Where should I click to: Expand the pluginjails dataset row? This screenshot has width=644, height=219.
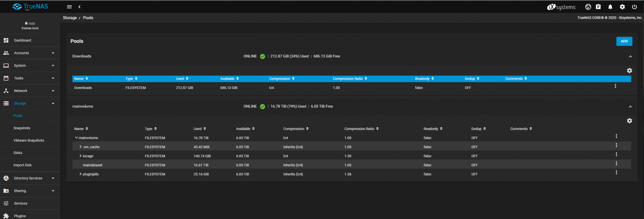pos(80,174)
